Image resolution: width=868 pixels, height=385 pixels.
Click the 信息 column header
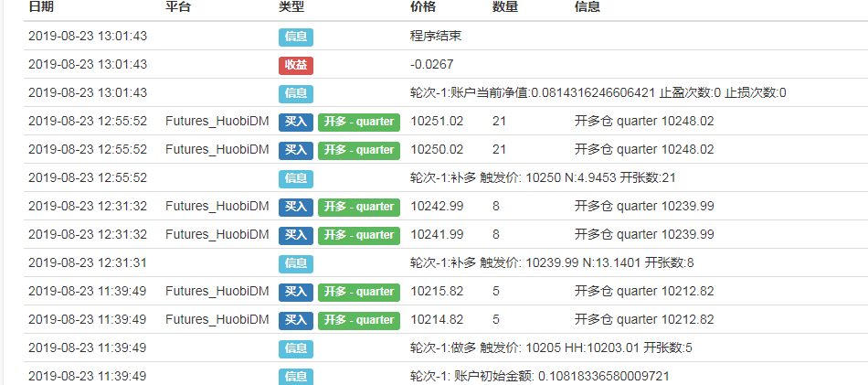coord(587,7)
